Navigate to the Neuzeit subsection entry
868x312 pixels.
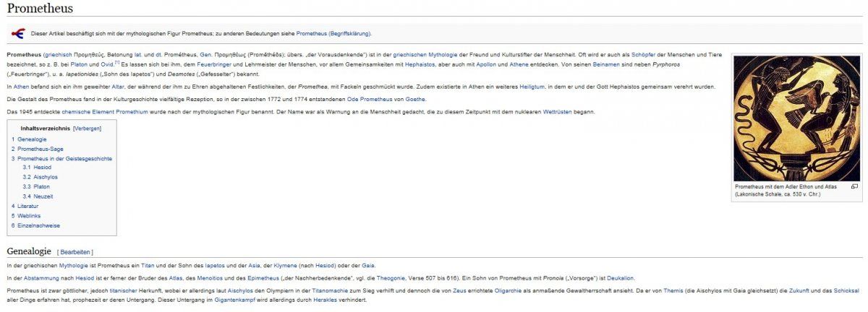(43, 196)
